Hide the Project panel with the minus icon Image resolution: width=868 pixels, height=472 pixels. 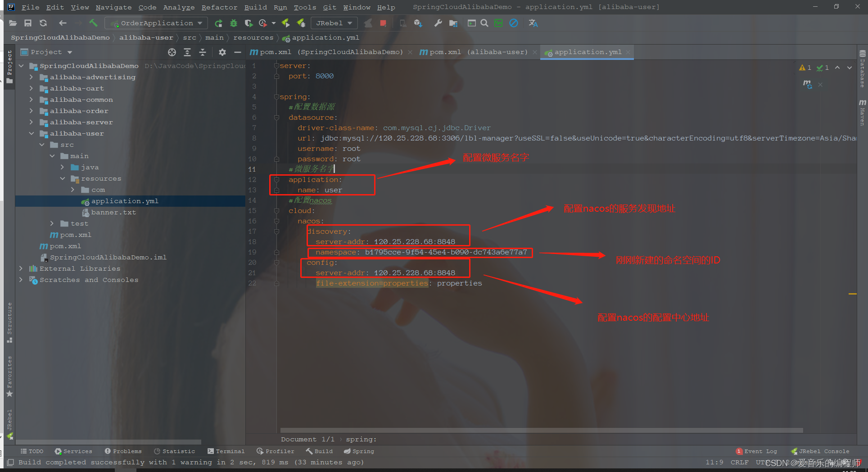pos(238,52)
